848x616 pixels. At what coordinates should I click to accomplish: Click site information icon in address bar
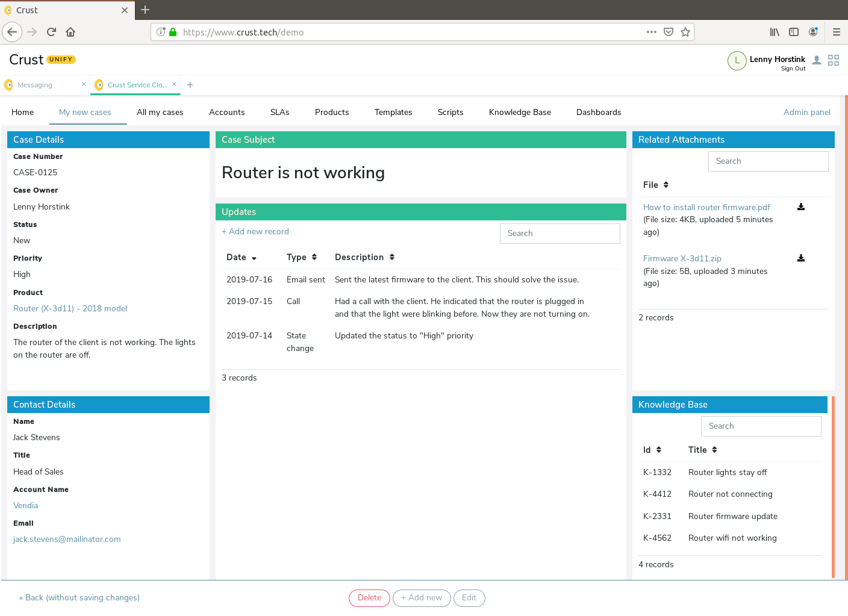[161, 32]
